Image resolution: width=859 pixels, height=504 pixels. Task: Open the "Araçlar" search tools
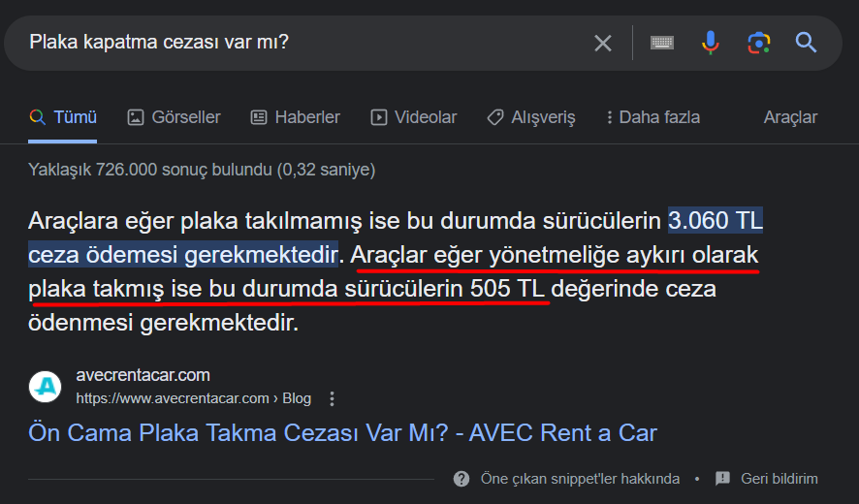(x=790, y=117)
